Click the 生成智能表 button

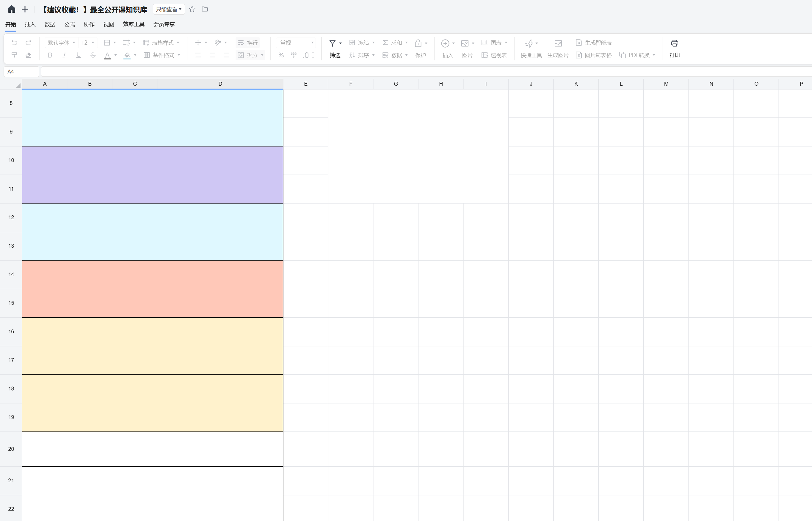click(594, 43)
